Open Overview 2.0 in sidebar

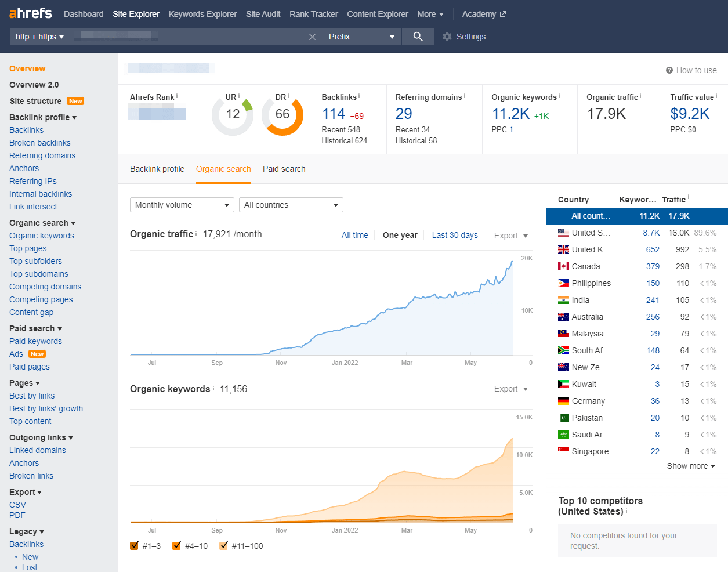coord(34,85)
